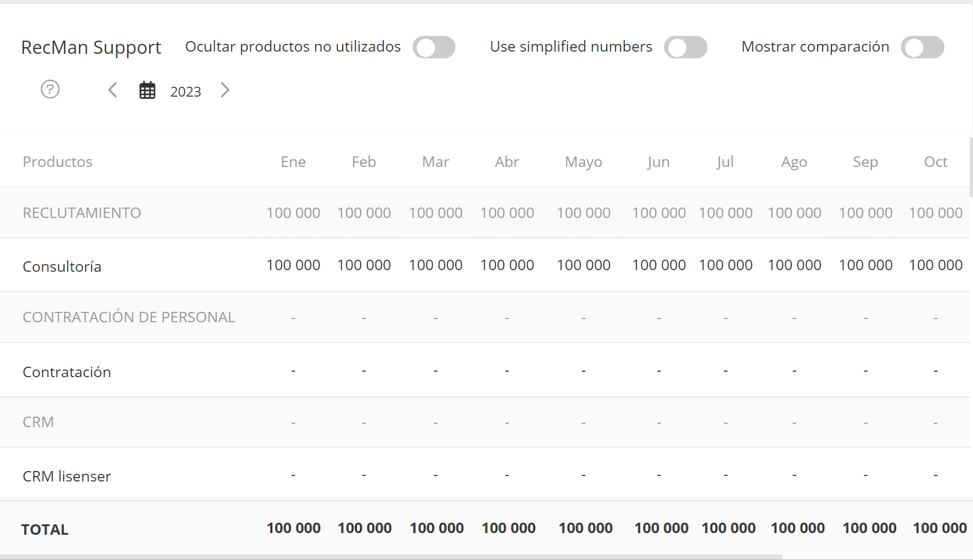Expand the CRM category row

pos(38,422)
